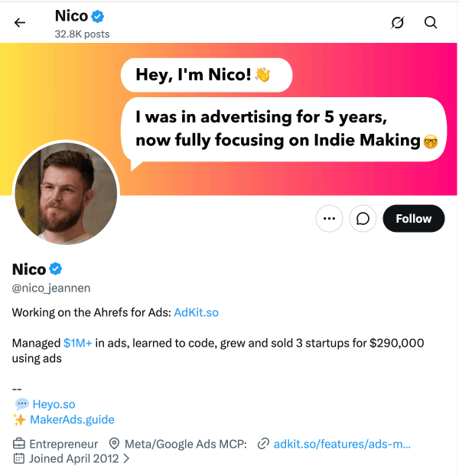The height and width of the screenshot is (476, 459).
Task: Follow Nico's account
Action: 414,218
